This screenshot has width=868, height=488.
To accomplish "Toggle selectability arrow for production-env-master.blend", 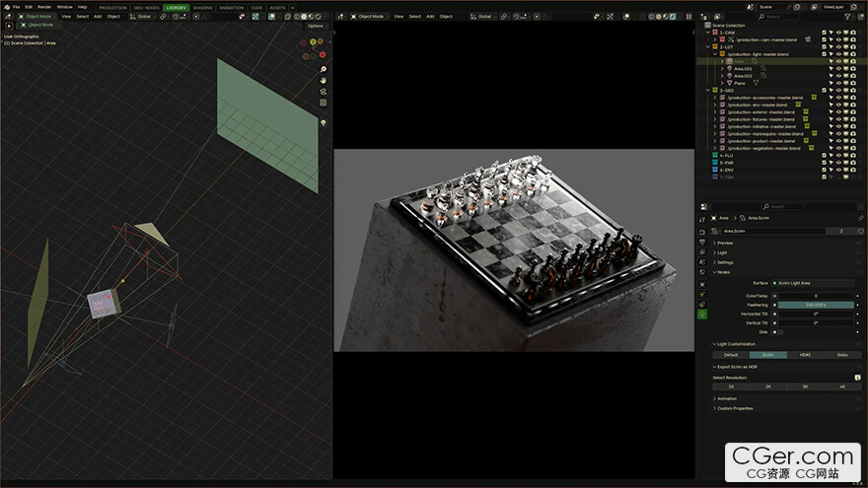I will point(831,105).
